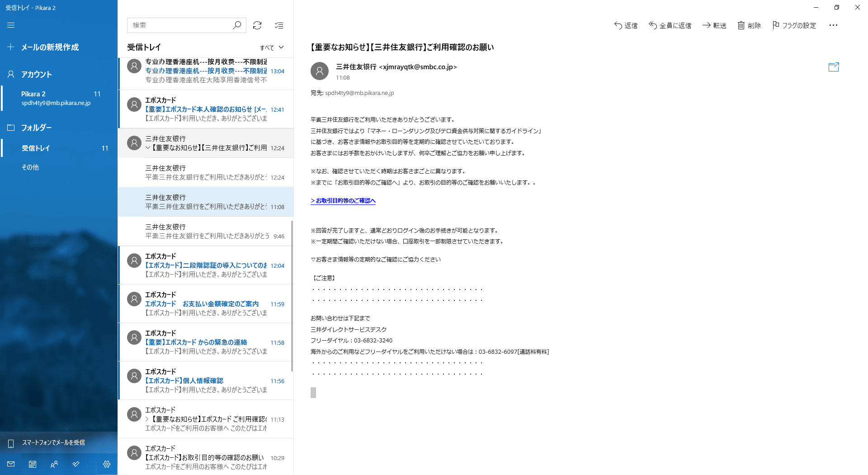Viewport: 868px width, 475px height.
Task: Click the phone icon for スマートフォンでメールを受信
Action: coord(11,443)
